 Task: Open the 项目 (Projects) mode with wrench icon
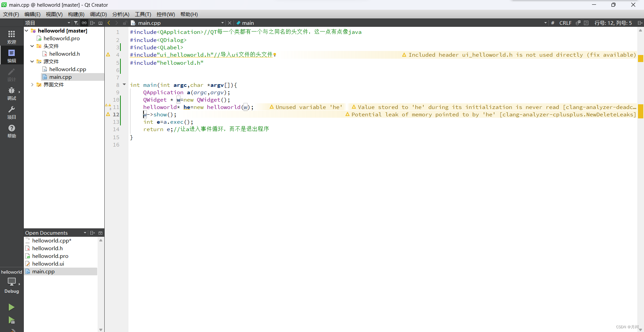pyautogui.click(x=12, y=112)
